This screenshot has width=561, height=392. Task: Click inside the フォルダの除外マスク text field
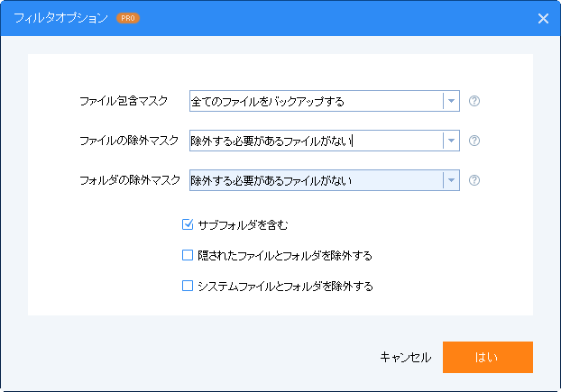click(317, 180)
